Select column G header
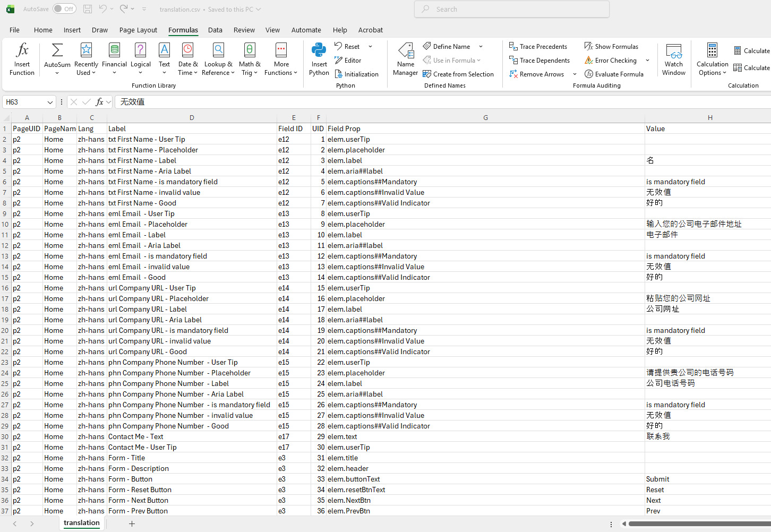 tap(485, 118)
